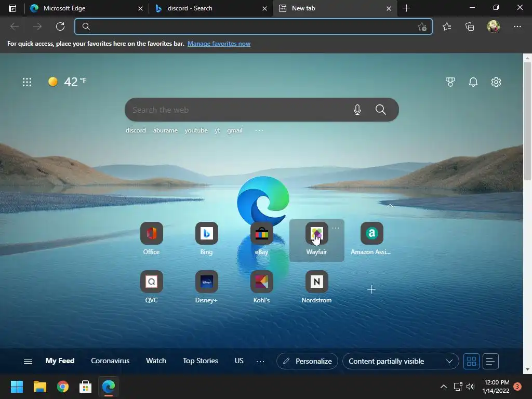This screenshot has height=399, width=532.
Task: Choose the youtube recent search
Action: [196, 130]
